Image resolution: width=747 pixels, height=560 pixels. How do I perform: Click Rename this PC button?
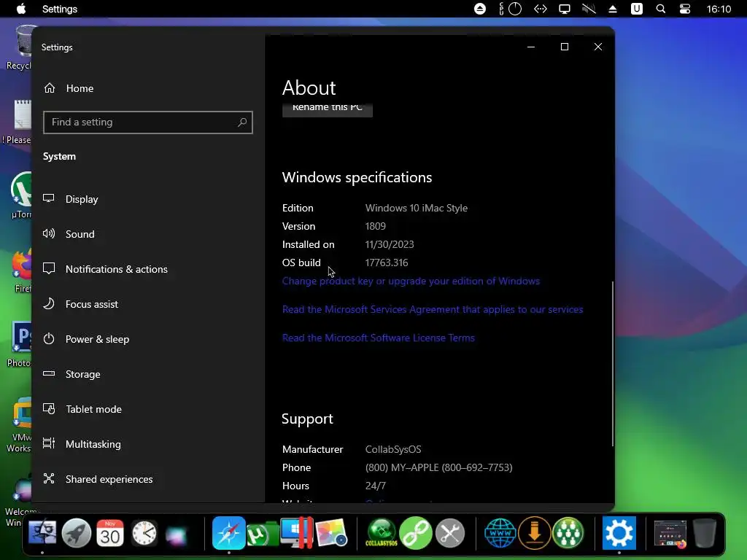[x=328, y=109]
